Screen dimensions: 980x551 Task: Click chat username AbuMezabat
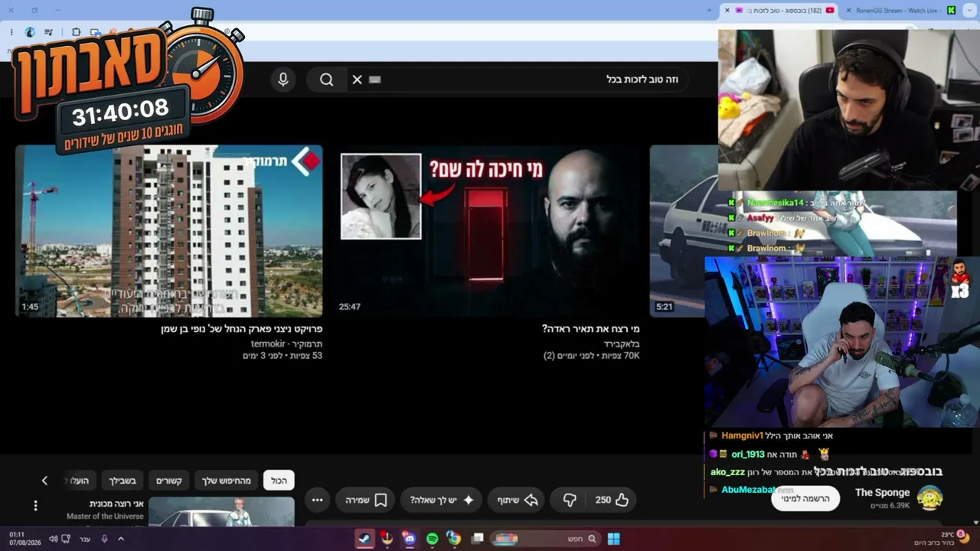coord(749,490)
